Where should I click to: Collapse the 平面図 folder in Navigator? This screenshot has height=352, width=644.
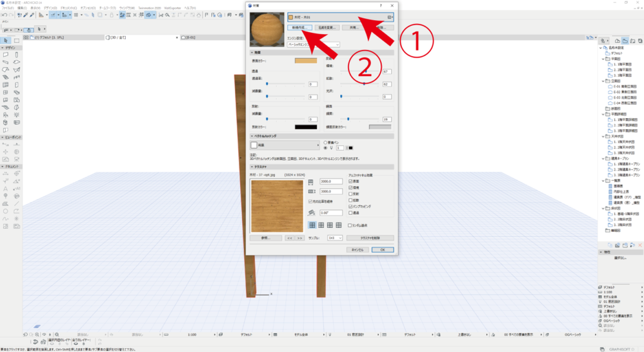603,59
